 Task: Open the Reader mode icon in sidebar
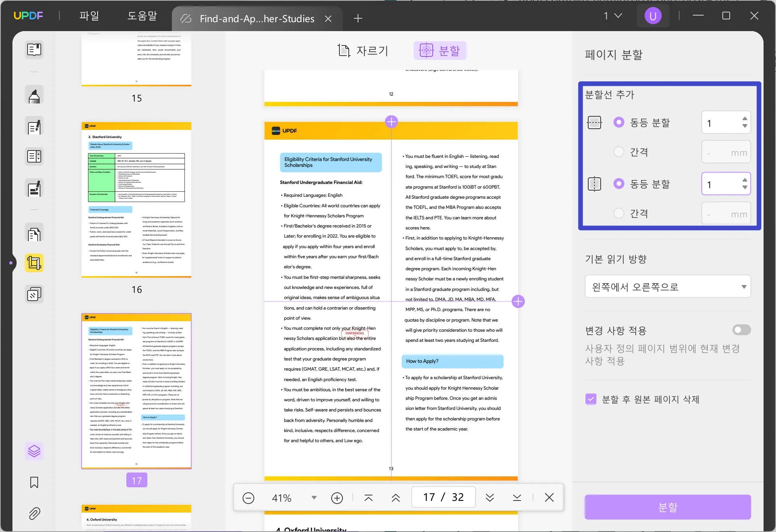click(34, 49)
